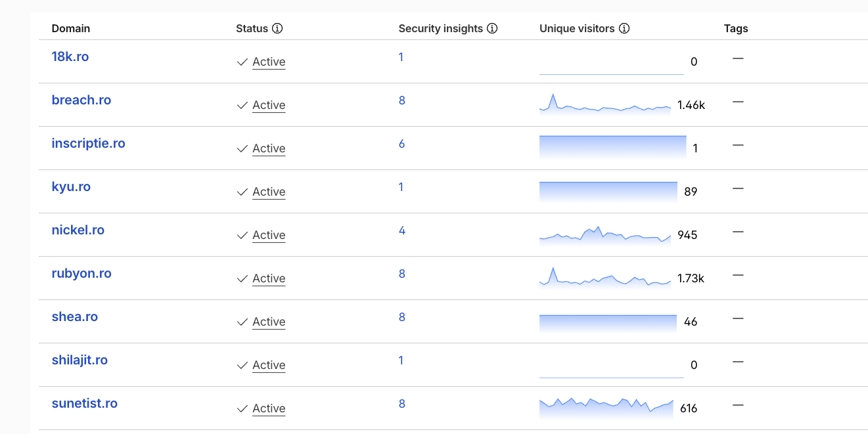Open the inscriptie.ro domain
The height and width of the screenshot is (434, 868).
tap(89, 143)
